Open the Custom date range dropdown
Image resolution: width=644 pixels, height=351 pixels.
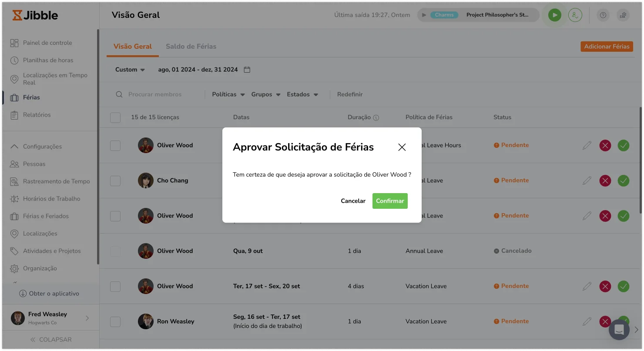[130, 70]
